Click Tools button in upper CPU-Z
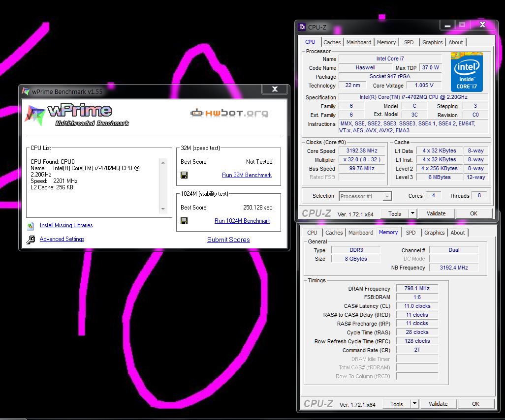The height and width of the screenshot is (420, 505). (394, 214)
